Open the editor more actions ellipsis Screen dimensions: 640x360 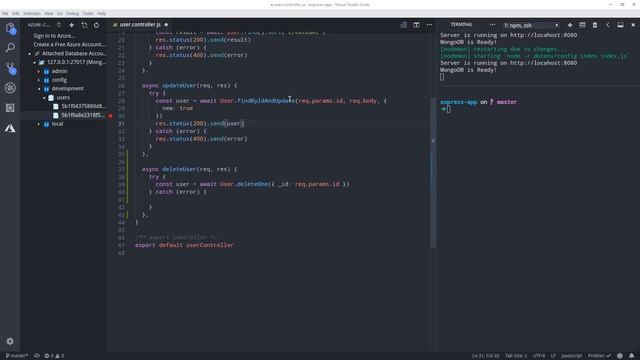click(429, 25)
